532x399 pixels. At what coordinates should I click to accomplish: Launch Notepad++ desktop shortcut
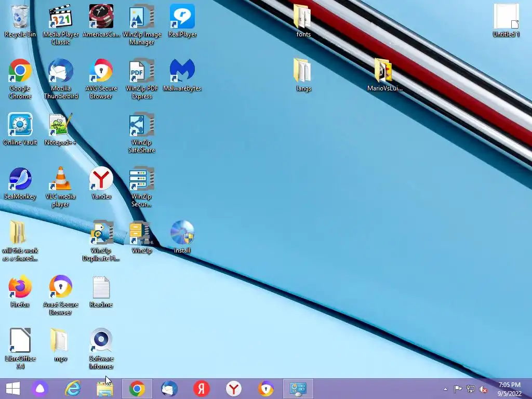60,129
